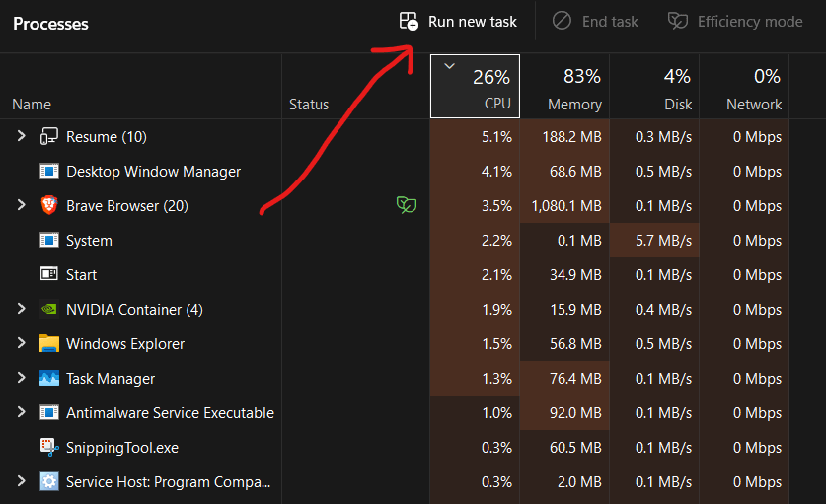Expand the Brave Browser (20) group
The width and height of the screenshot is (826, 504).
pyautogui.click(x=21, y=205)
